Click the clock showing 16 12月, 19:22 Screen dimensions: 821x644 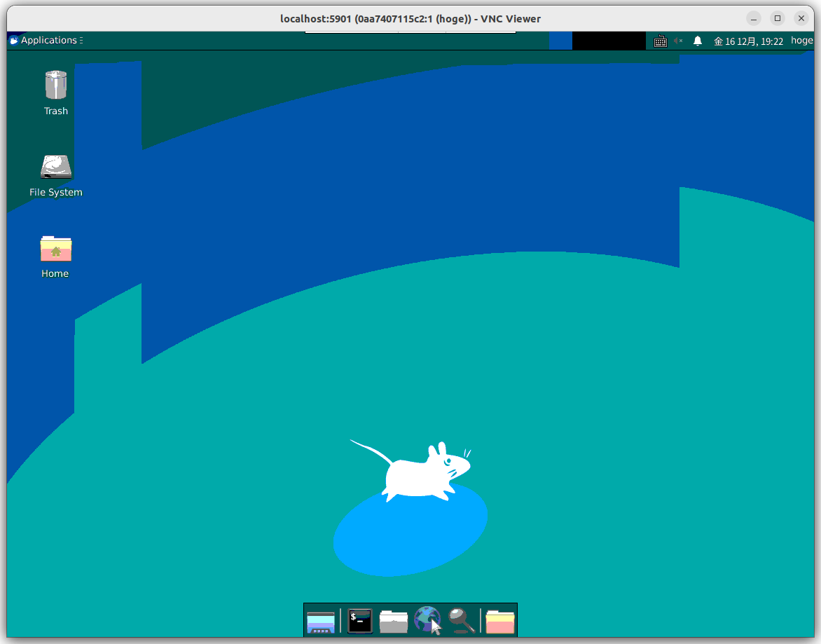pos(749,41)
